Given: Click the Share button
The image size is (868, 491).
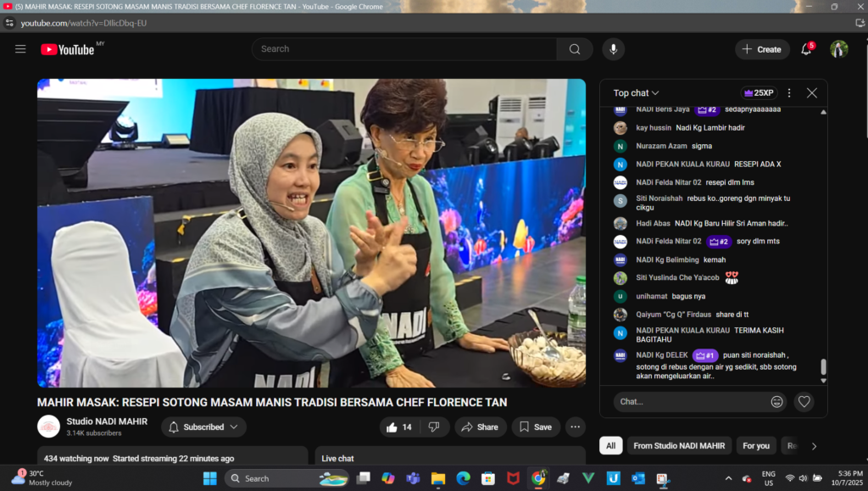Looking at the screenshot, I should [481, 427].
